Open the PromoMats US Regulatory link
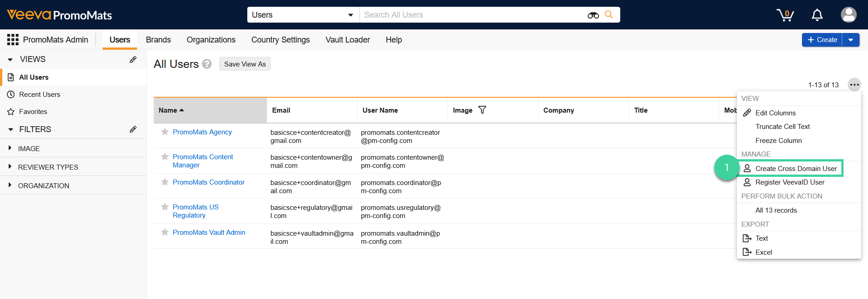 tap(195, 211)
